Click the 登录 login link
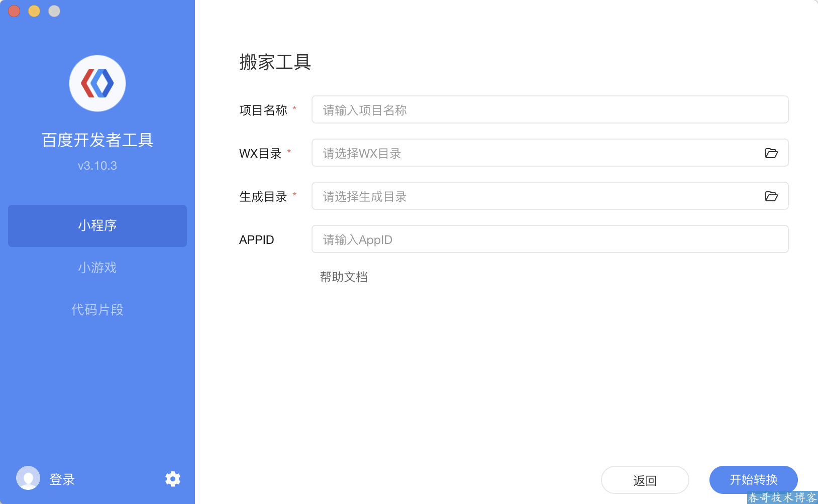The height and width of the screenshot is (504, 818). click(x=62, y=479)
